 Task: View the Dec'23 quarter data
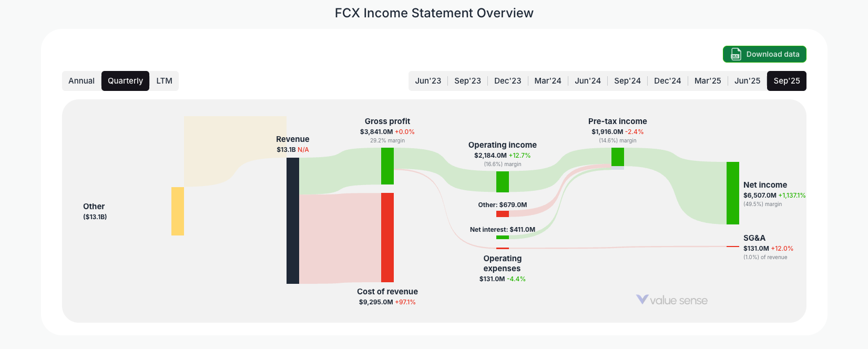507,80
